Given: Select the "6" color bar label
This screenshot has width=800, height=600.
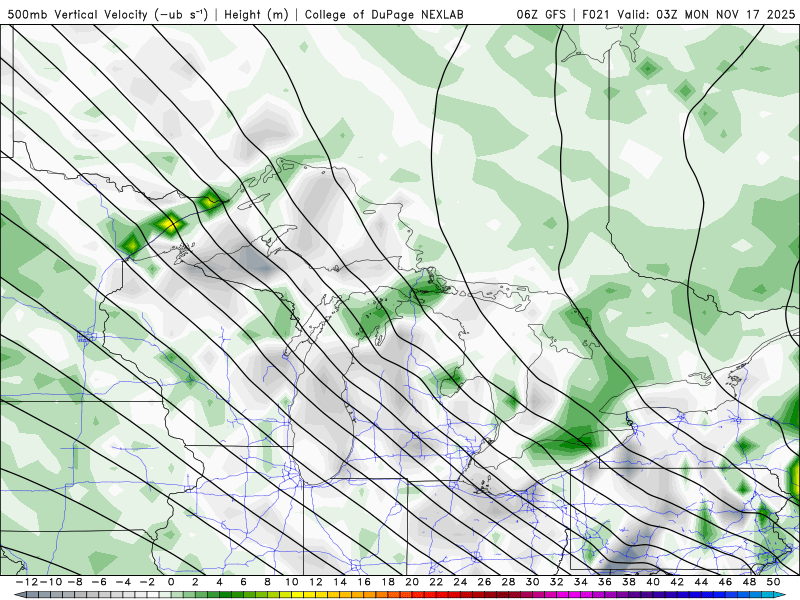Looking at the screenshot, I should (x=243, y=582).
